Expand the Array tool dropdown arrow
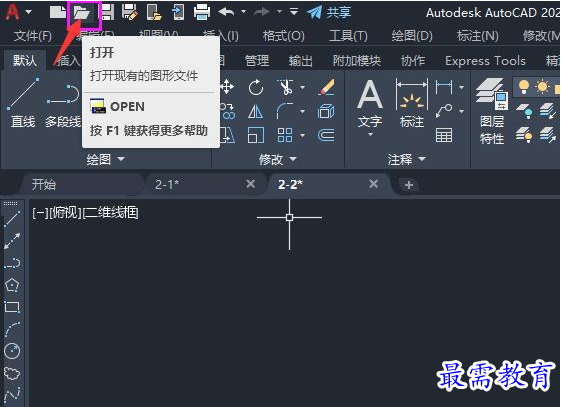 [x=303, y=135]
